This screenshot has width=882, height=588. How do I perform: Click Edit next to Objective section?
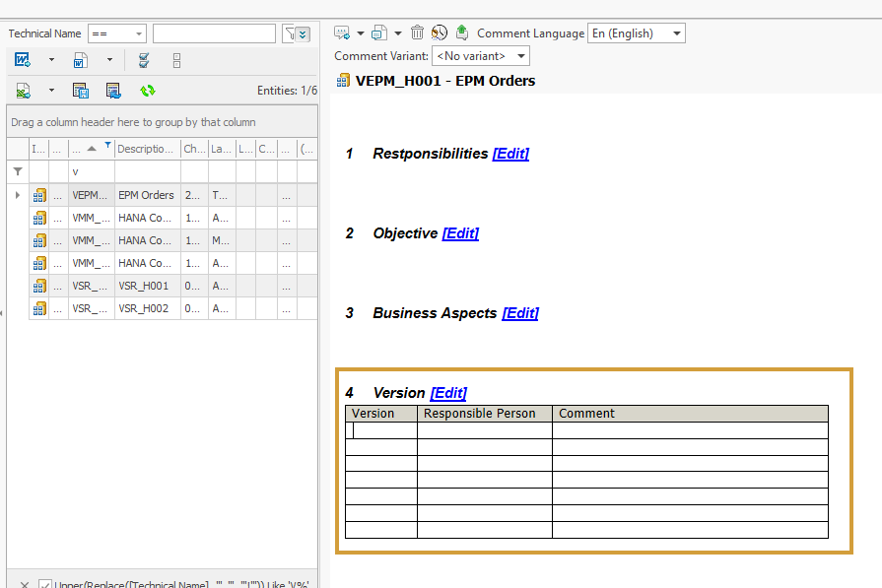tap(459, 232)
